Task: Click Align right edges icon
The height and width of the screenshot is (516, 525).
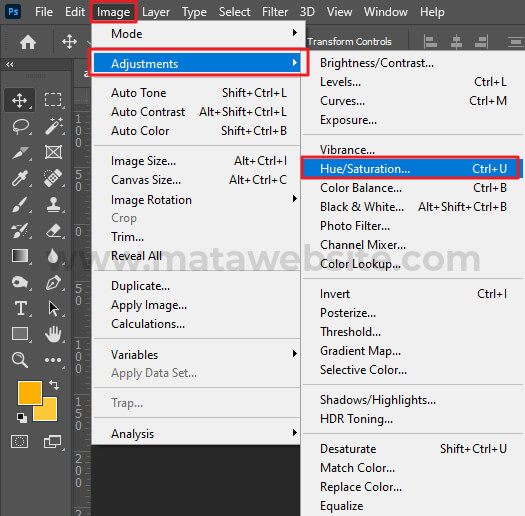Action: click(481, 42)
